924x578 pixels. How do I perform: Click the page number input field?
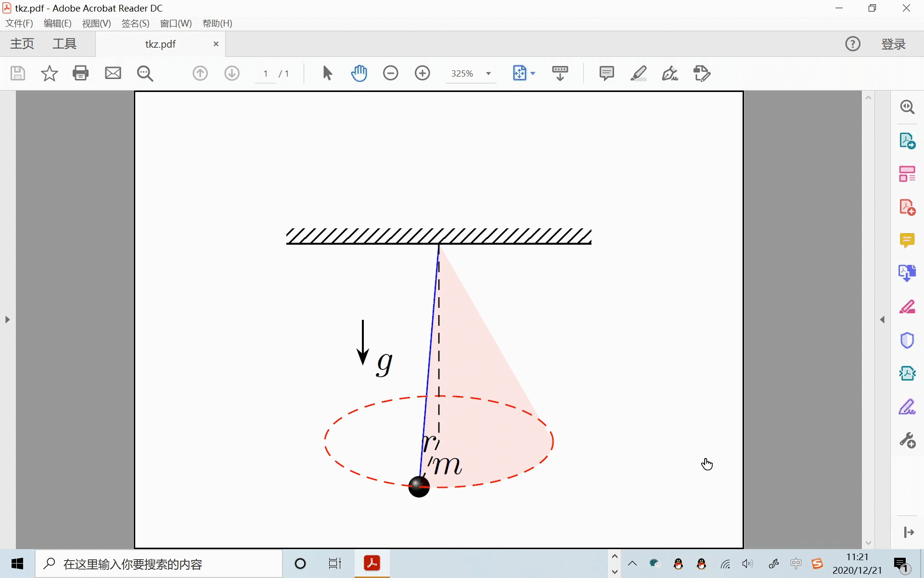[x=266, y=74]
